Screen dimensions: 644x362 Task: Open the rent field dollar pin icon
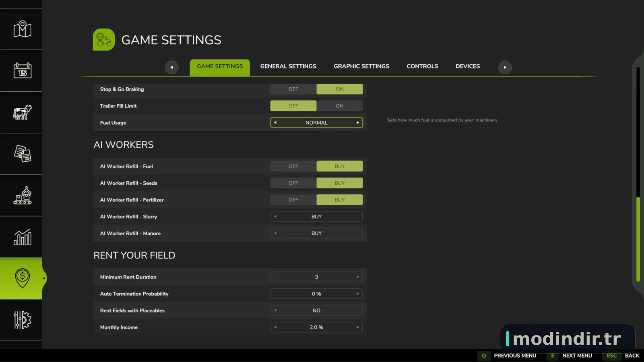coord(22,278)
